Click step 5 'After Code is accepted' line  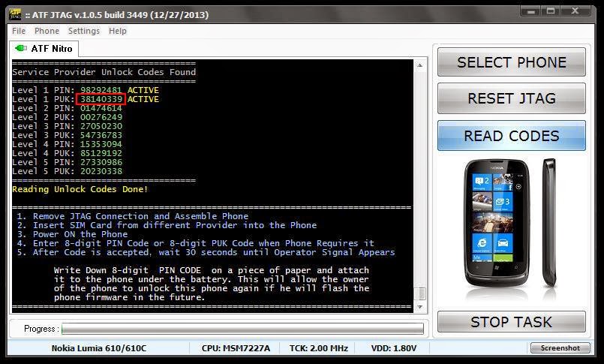point(206,252)
